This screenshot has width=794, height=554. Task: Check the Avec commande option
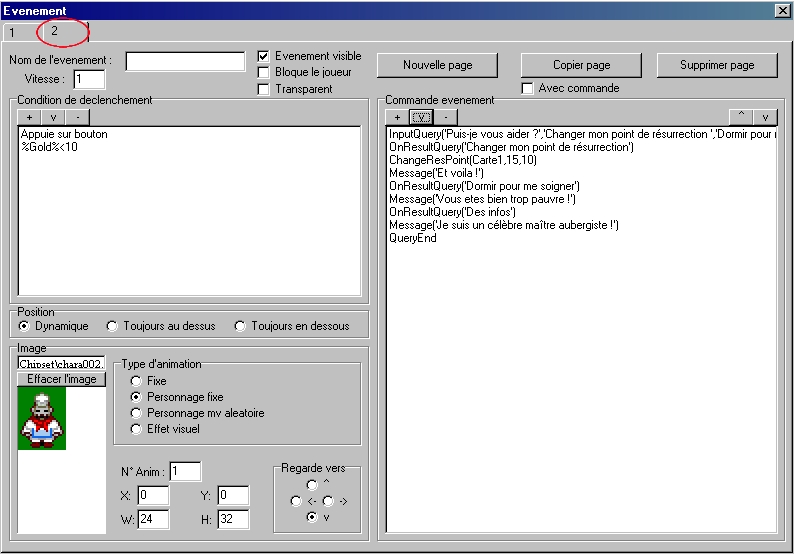[528, 89]
